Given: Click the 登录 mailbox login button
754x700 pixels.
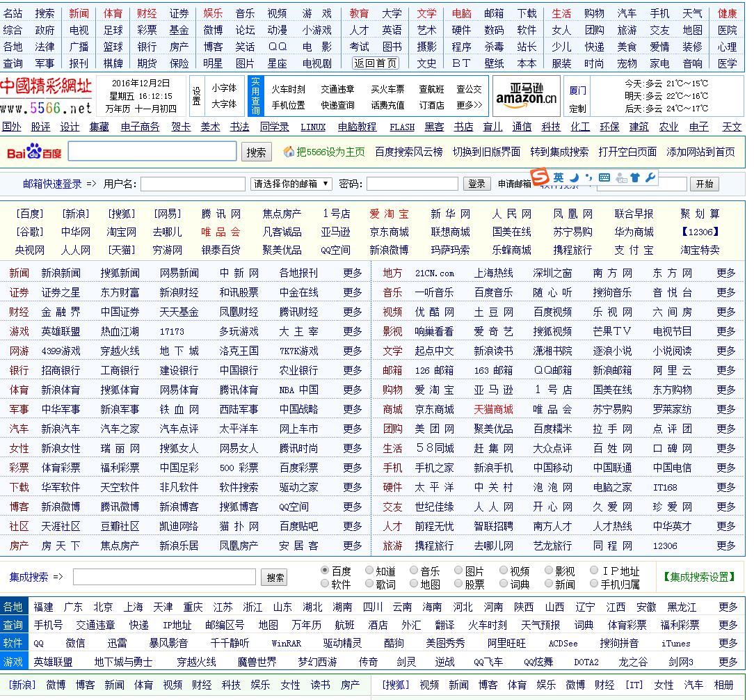Looking at the screenshot, I should pos(476,184).
